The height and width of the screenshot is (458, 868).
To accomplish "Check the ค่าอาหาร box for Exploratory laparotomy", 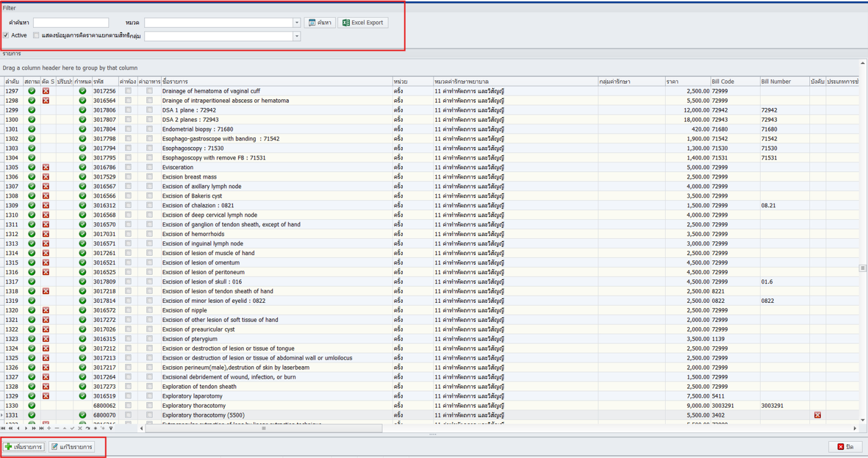I will point(150,396).
